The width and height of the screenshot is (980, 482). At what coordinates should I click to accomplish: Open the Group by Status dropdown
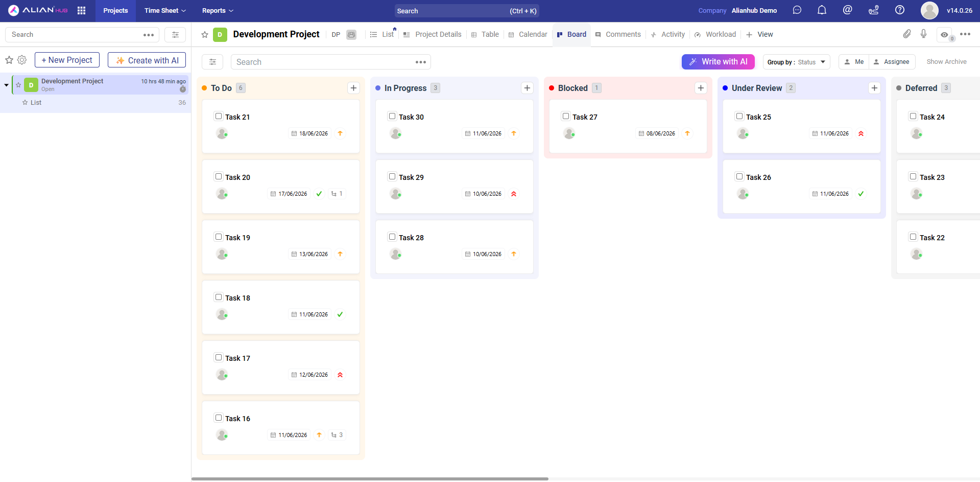(x=796, y=62)
